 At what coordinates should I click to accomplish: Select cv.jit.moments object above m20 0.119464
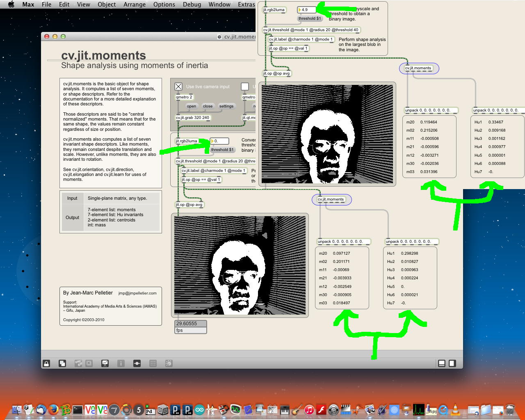[419, 68]
